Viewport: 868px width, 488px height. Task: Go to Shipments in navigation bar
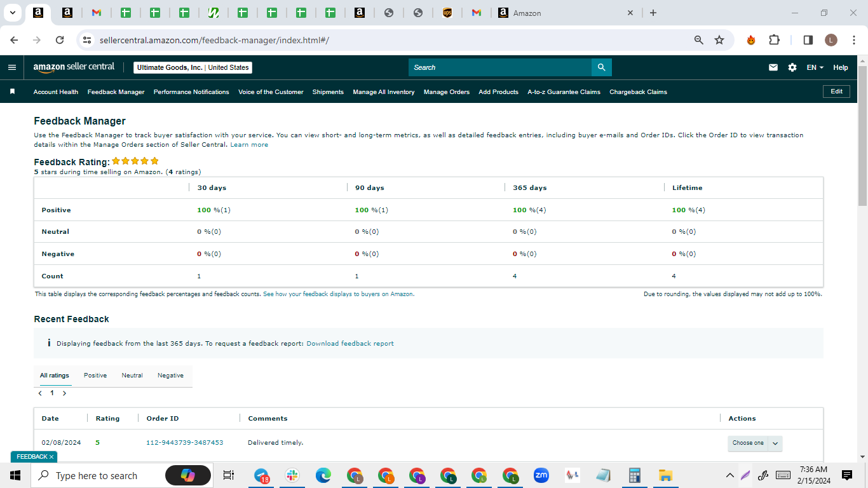click(x=328, y=92)
